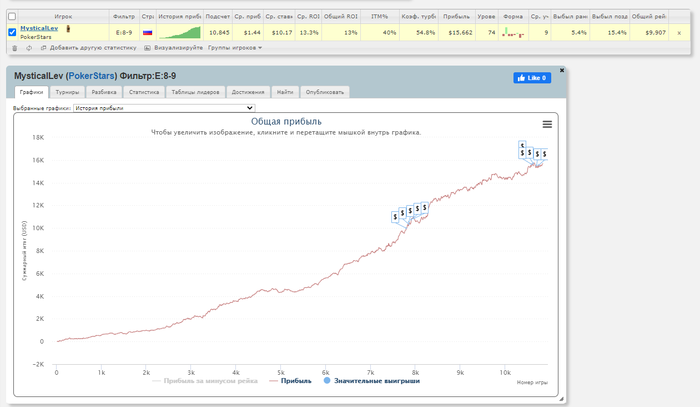This screenshot has width=700, height=407.
Task: Click the Добавить другую статистику link
Action: coord(88,48)
